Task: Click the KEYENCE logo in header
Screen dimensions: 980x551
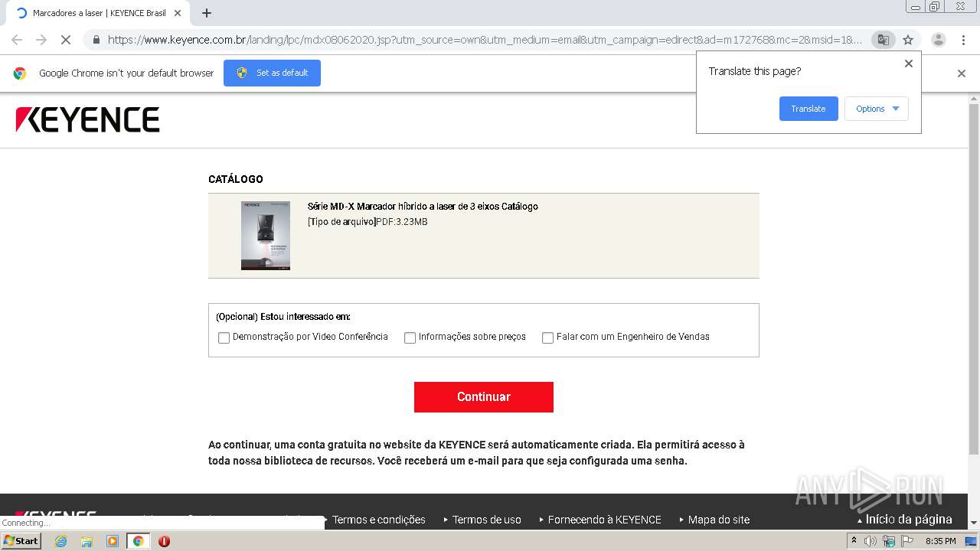Action: click(x=87, y=120)
